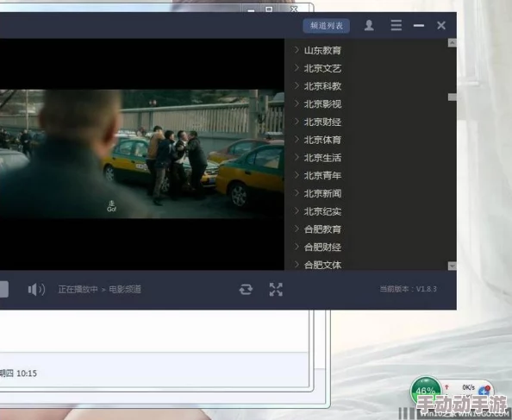Click the 正在播放中 status text
Viewport: 512px width, 420px height.
[x=78, y=290]
